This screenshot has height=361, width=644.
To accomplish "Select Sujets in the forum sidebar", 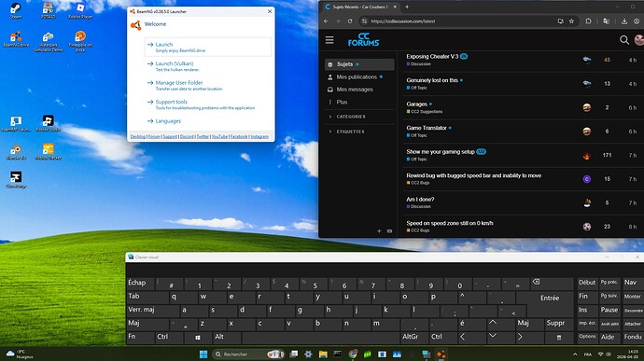I will 359,64.
